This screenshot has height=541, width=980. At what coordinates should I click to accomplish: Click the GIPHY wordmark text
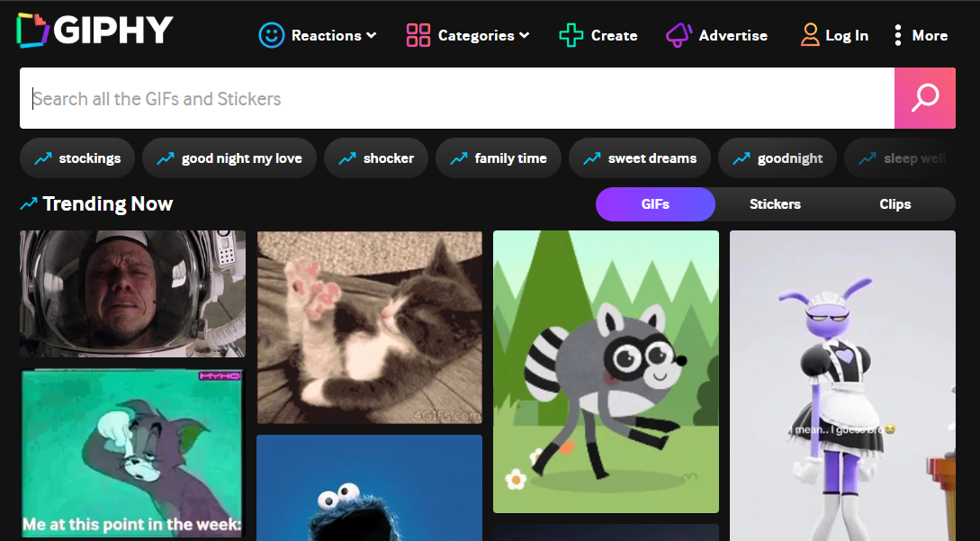[x=113, y=30]
